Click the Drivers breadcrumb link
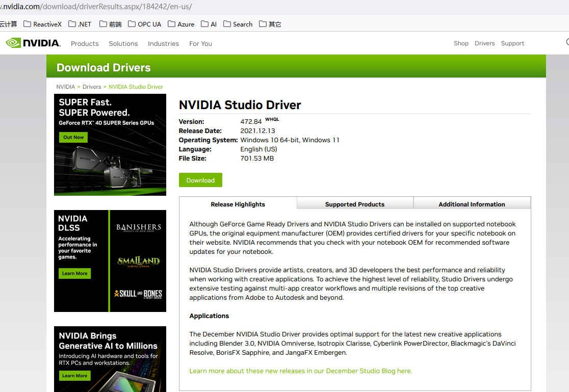The height and width of the screenshot is (392, 569). point(92,87)
